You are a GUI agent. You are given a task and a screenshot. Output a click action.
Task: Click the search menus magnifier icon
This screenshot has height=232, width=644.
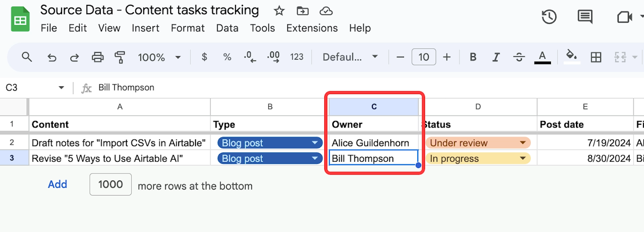27,57
